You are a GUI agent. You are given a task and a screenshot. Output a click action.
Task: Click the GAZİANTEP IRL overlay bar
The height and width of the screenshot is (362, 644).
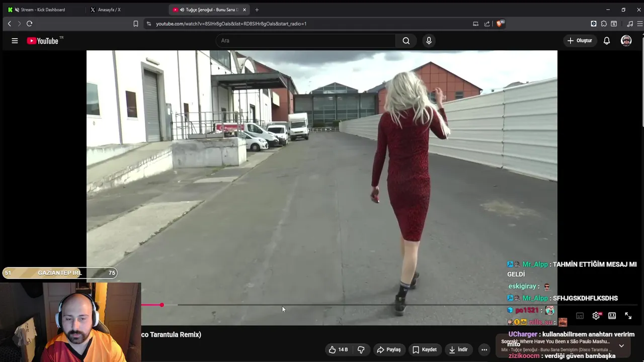coord(59,273)
